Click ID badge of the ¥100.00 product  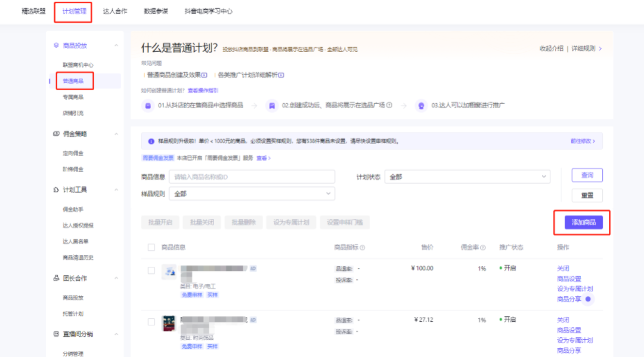(x=253, y=269)
